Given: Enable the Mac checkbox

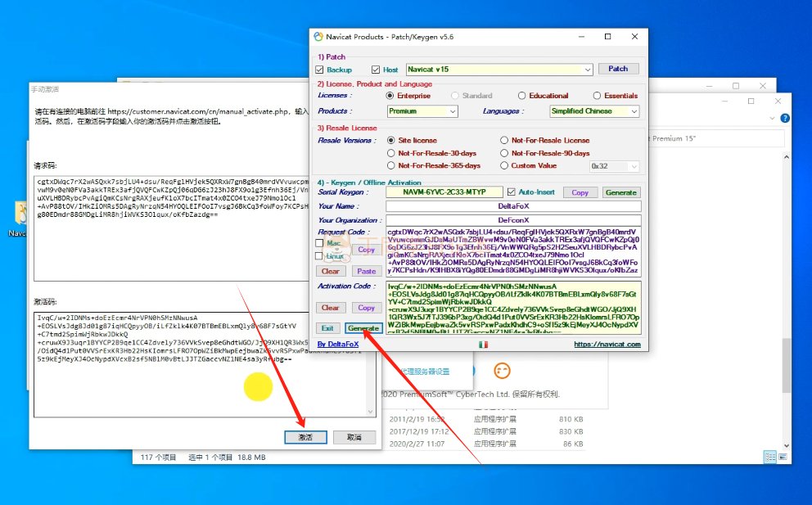Looking at the screenshot, I should (319, 243).
